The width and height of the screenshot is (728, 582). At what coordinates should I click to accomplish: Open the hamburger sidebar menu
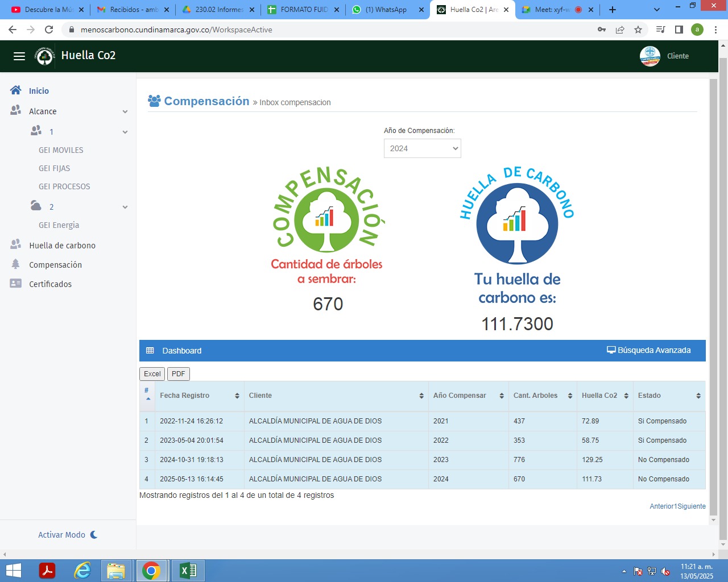[x=19, y=56]
